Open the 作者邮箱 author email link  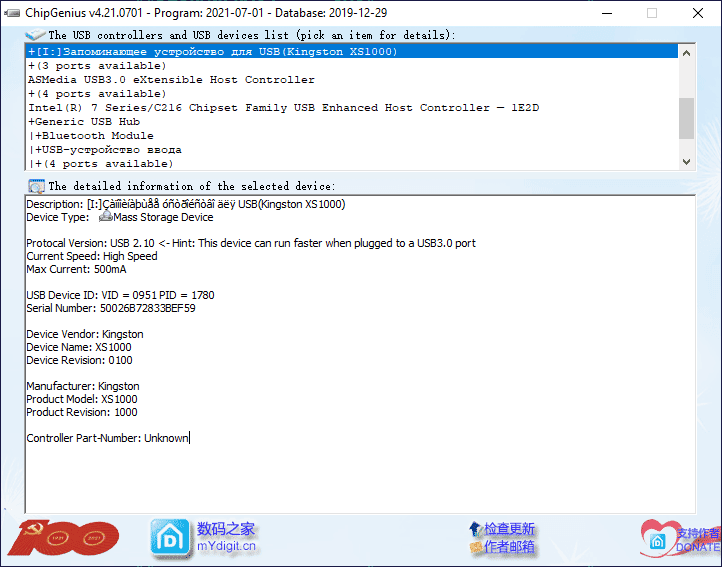tap(509, 547)
